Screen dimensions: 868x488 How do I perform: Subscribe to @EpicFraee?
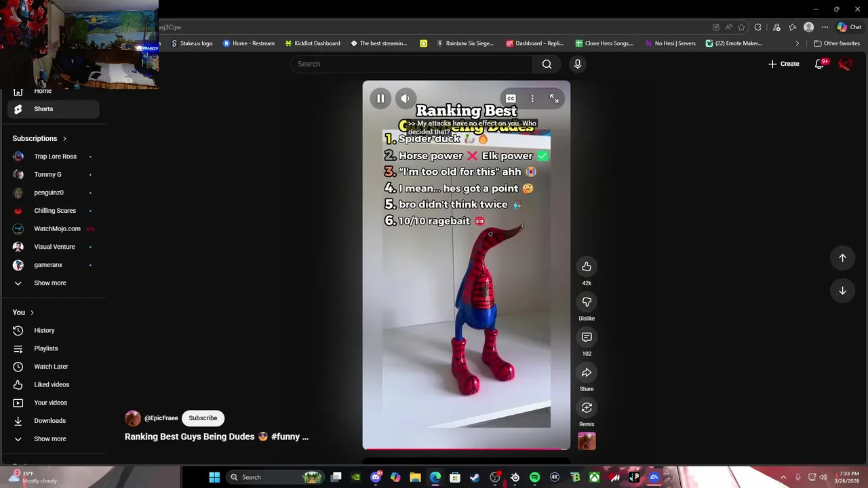[203, 418]
